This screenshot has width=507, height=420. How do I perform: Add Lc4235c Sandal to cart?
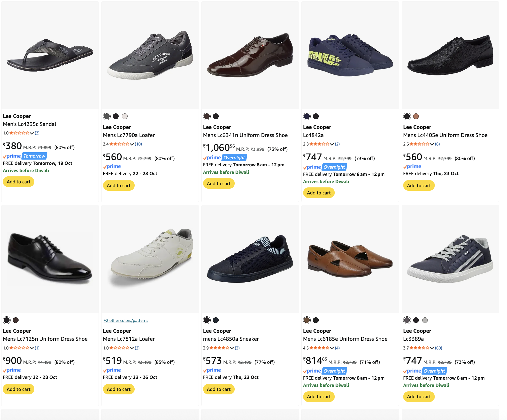[x=19, y=182]
